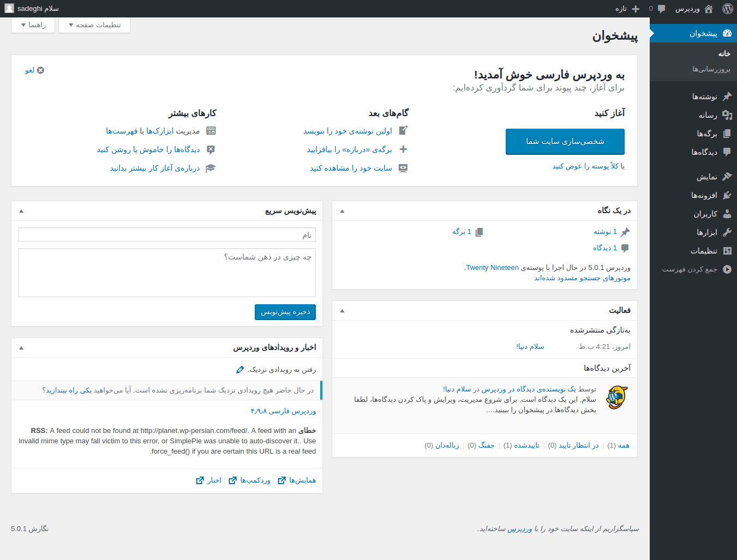Click the dashboard gauge icon beside پیشخوان
This screenshot has height=560, width=737.
point(727,33)
